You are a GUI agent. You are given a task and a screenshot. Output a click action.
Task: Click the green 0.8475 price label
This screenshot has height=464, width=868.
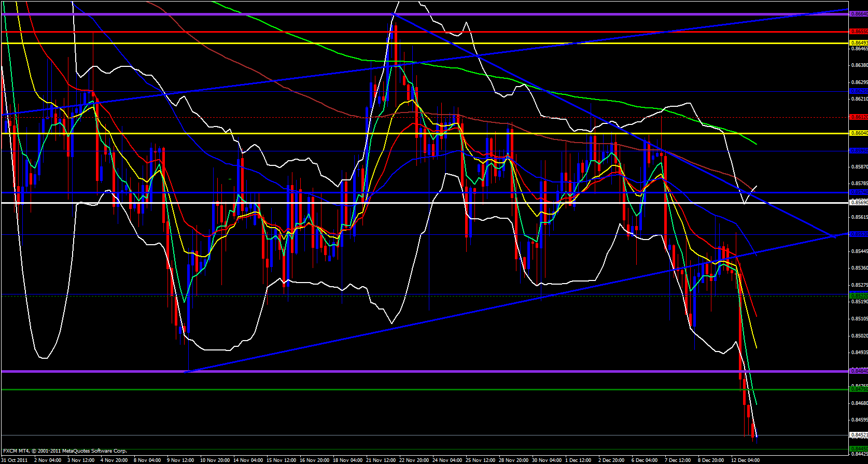click(858, 389)
